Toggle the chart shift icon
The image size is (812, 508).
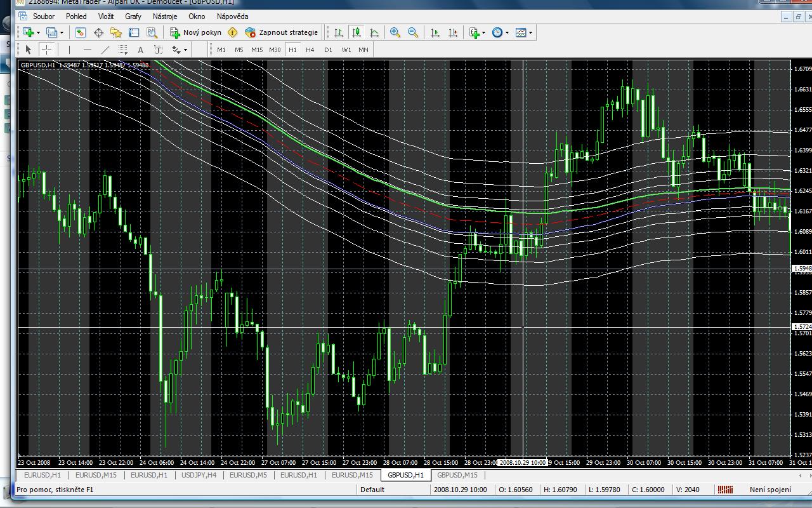[x=453, y=32]
